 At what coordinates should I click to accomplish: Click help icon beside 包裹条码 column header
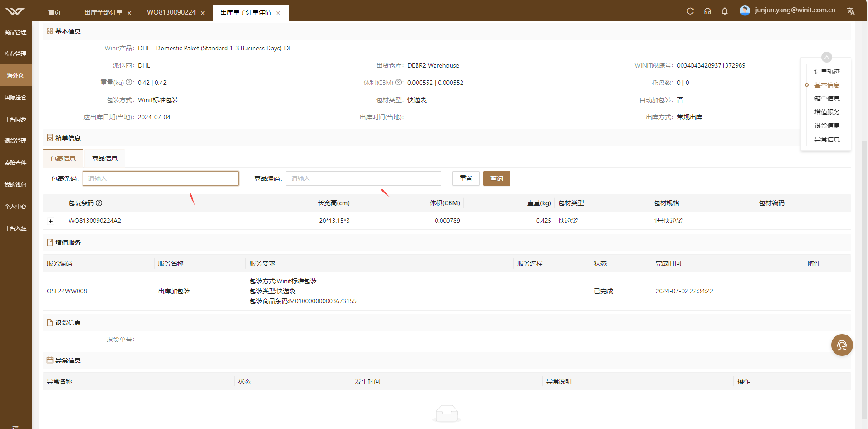click(x=99, y=203)
